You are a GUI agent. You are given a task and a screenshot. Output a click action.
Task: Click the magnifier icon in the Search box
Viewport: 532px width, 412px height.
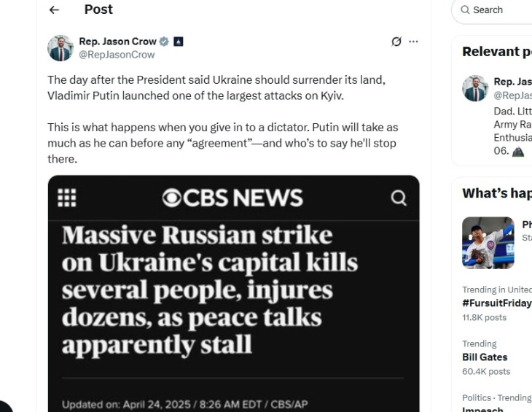pyautogui.click(x=465, y=10)
